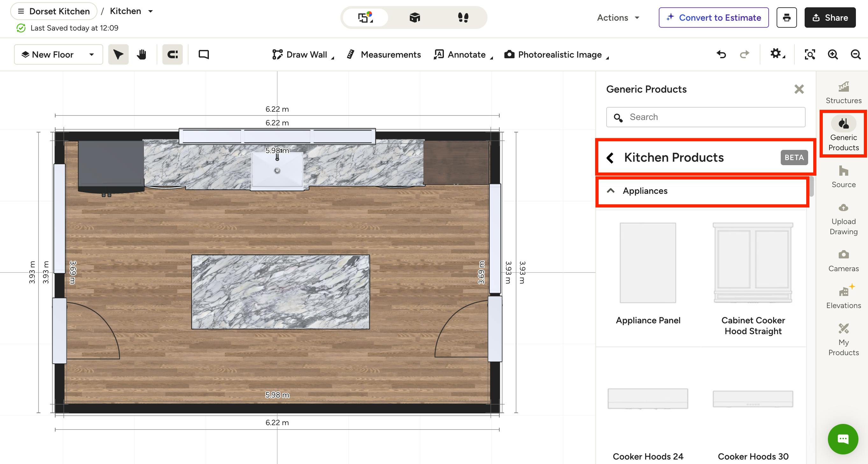Open the Elevations sidebar panel
The image size is (868, 464).
click(x=843, y=297)
